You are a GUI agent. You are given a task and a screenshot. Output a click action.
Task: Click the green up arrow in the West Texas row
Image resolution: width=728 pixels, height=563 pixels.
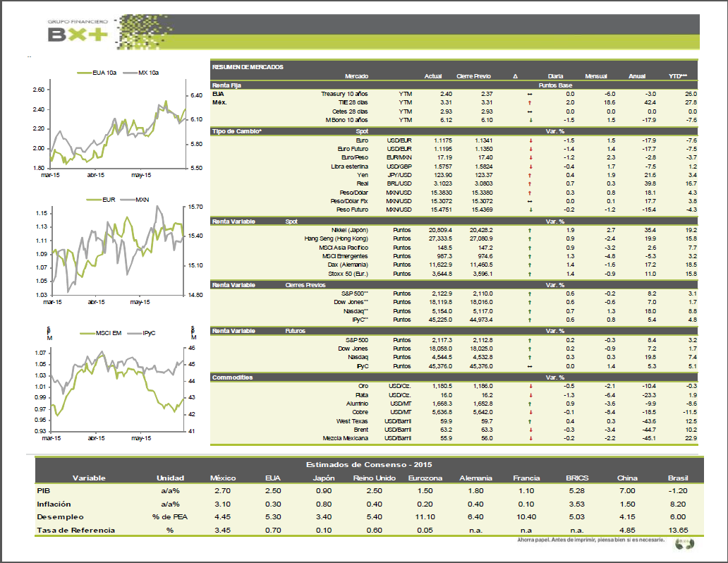529,422
